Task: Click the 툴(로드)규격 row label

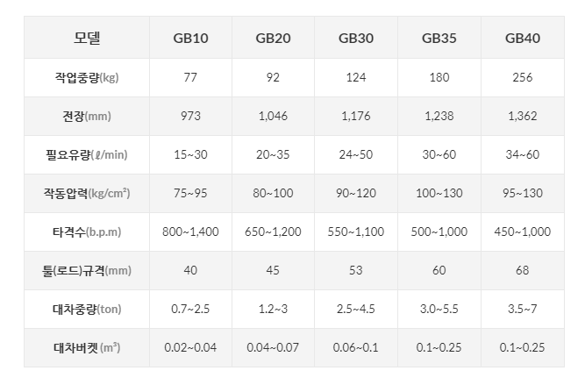Action: click(87, 270)
